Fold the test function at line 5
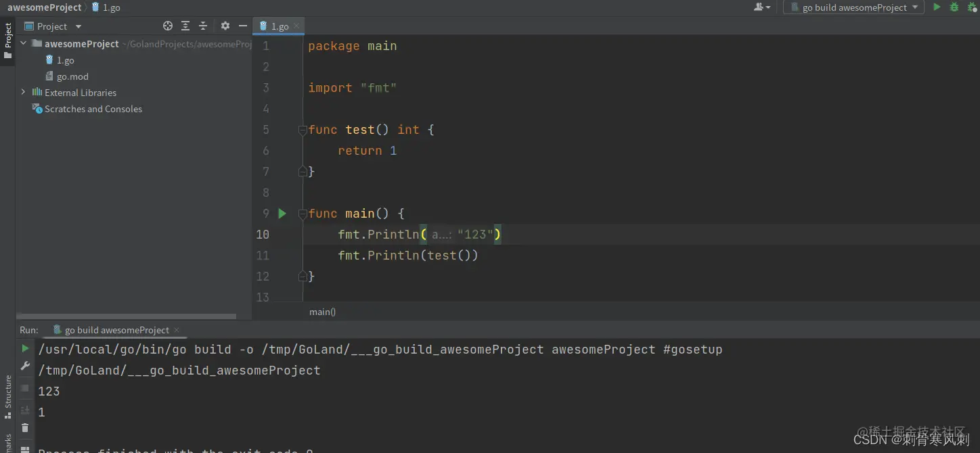980x453 pixels. (303, 130)
